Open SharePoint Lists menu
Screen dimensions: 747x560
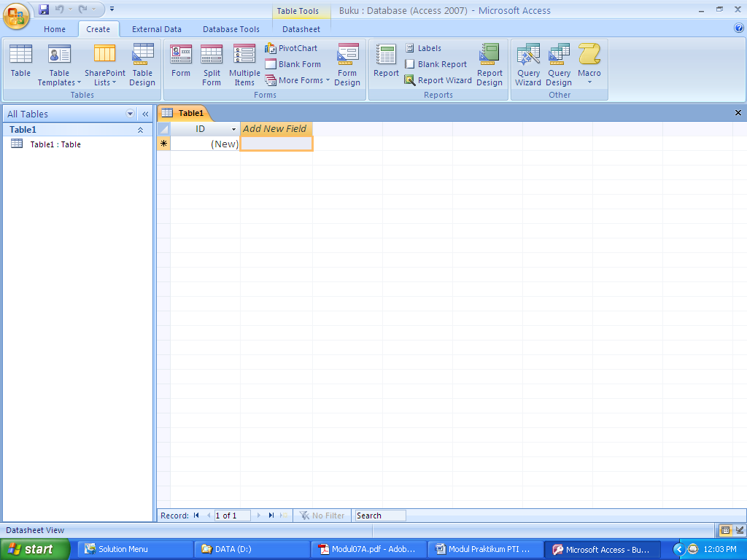(105, 65)
